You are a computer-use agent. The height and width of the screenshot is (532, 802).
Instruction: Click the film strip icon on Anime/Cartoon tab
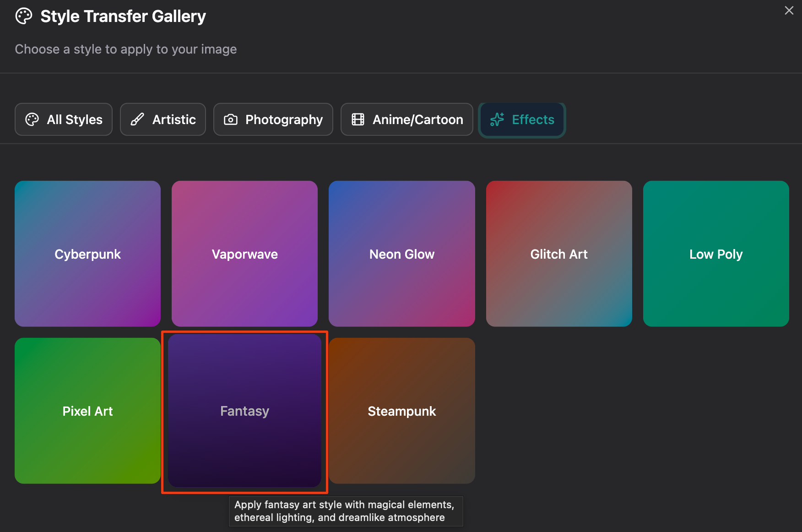(x=358, y=119)
